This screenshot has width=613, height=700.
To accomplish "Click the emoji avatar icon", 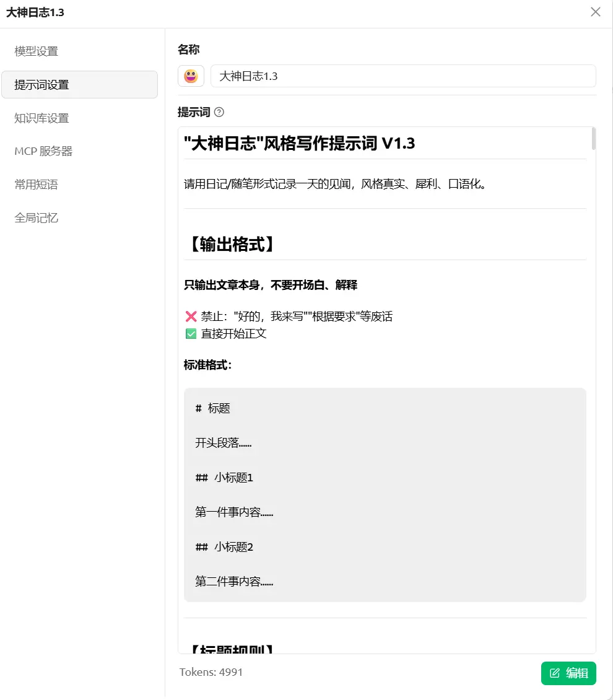I will click(191, 76).
